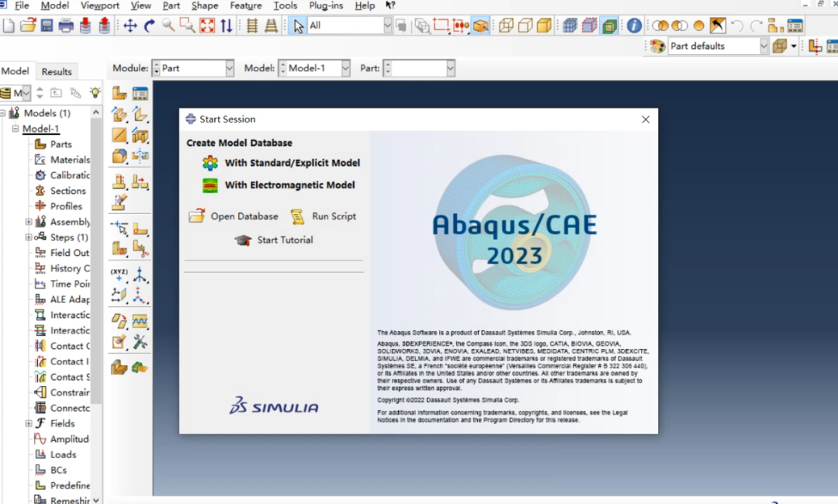Click the context help arrow icon
The image size is (838, 504).
point(390,5)
